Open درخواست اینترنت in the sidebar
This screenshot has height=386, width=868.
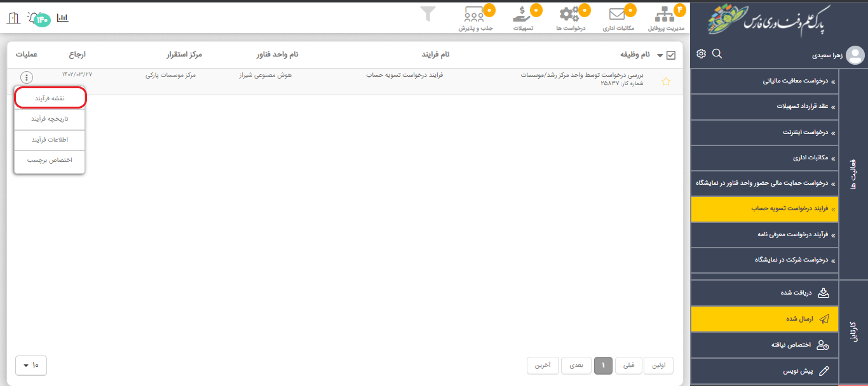764,132
